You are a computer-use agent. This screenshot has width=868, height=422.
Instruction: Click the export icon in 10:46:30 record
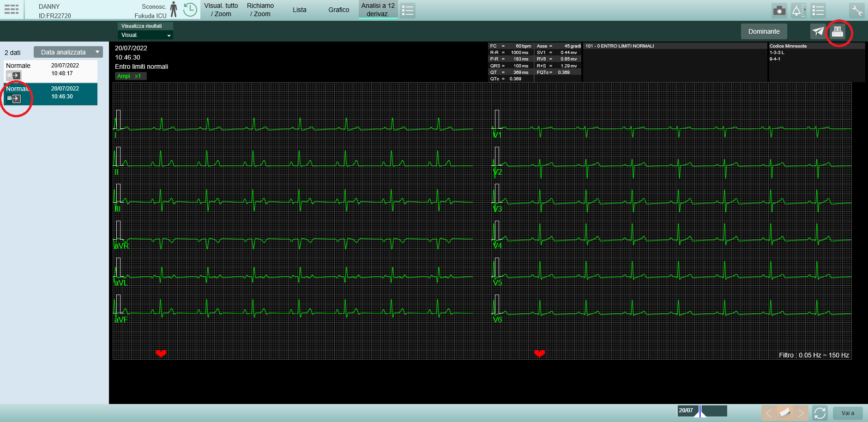tap(14, 98)
